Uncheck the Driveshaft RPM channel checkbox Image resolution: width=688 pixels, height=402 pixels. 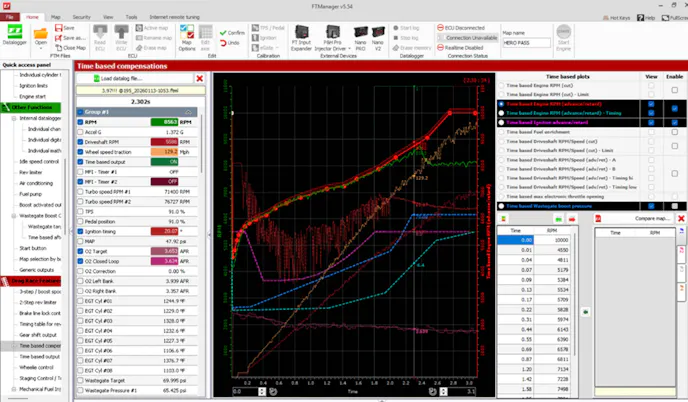point(79,143)
